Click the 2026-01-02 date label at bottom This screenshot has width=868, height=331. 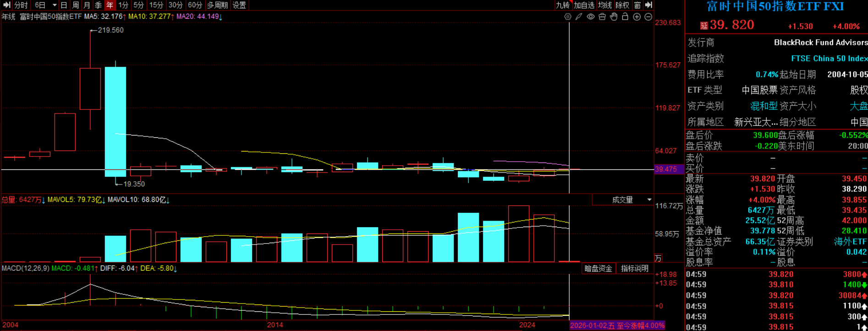[x=617, y=326]
